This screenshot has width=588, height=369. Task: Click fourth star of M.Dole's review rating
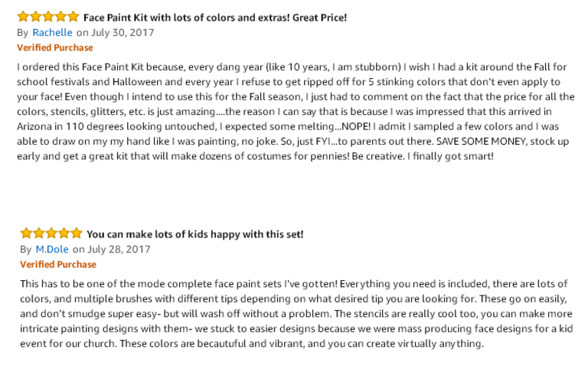click(64, 233)
